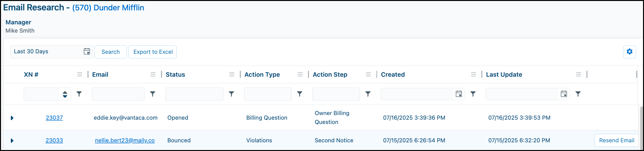Click Export to Excel button
Image resolution: width=644 pixels, height=151 pixels.
click(153, 52)
